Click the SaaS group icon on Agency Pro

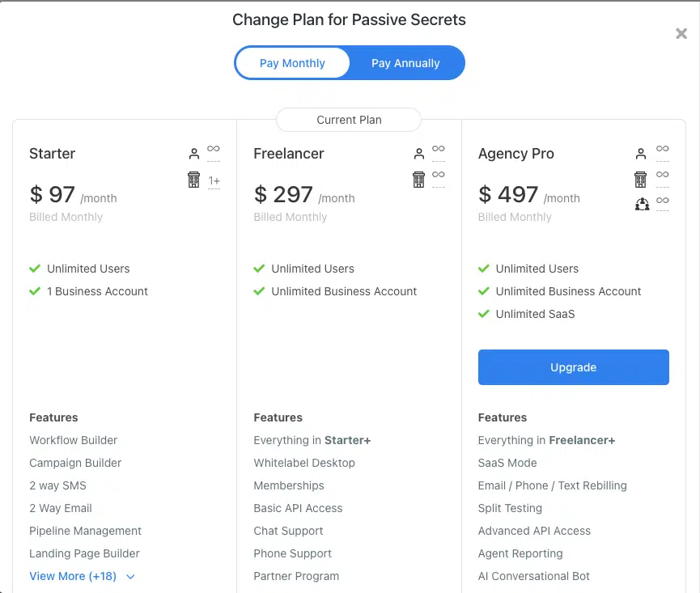(x=642, y=205)
